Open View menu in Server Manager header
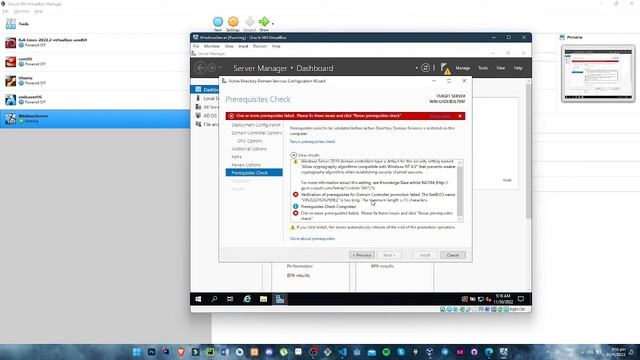 500,68
